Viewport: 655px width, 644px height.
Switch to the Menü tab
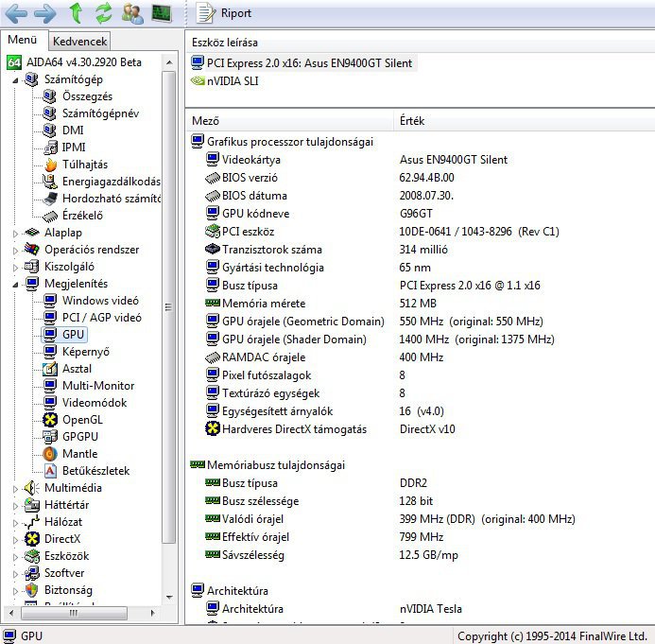pos(23,40)
